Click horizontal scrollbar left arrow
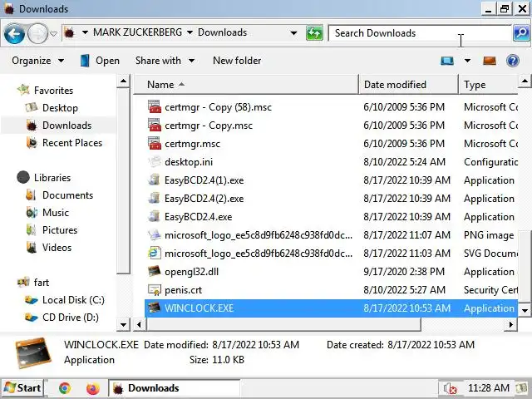Image resolution: width=532 pixels, height=399 pixels. click(139, 325)
